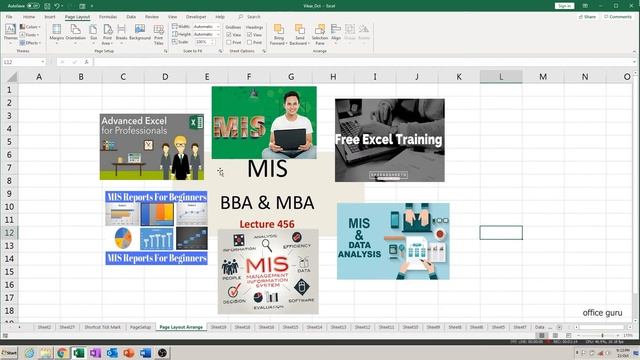Open the theme Effects menu

[x=30, y=42]
